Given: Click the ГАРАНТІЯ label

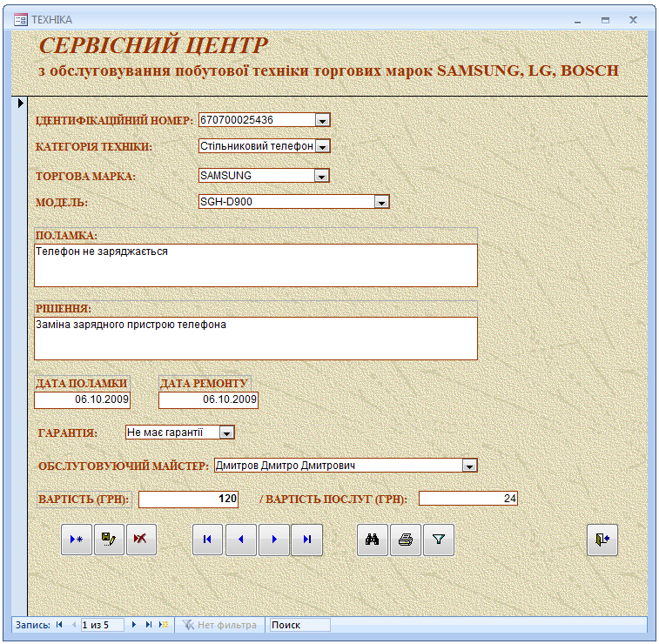Looking at the screenshot, I should point(68,433).
